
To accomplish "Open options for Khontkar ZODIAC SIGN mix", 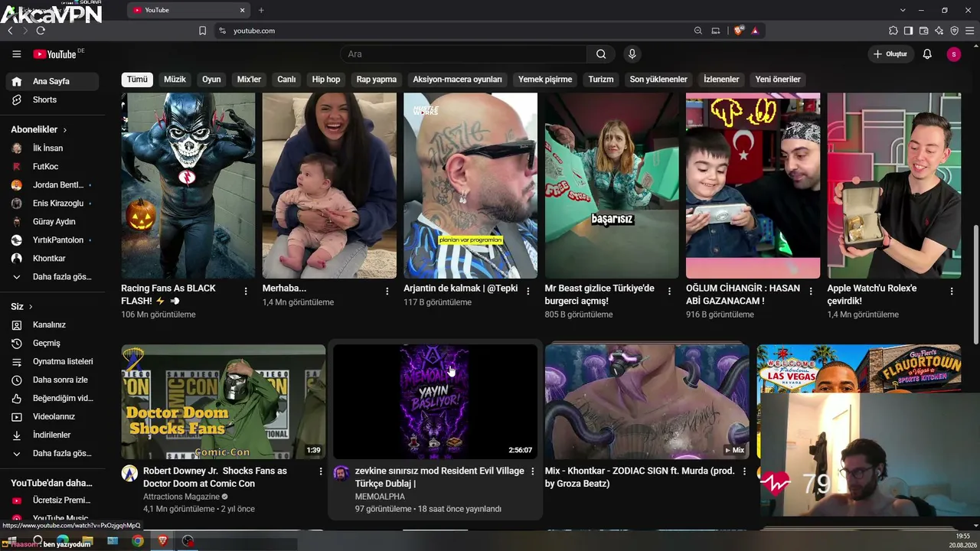I will [744, 471].
